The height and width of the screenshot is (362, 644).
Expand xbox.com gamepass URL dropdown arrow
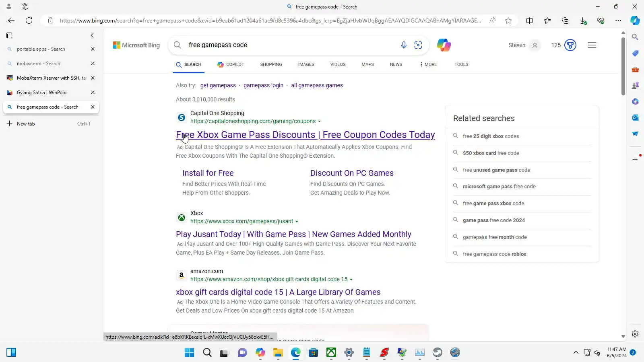(x=297, y=222)
